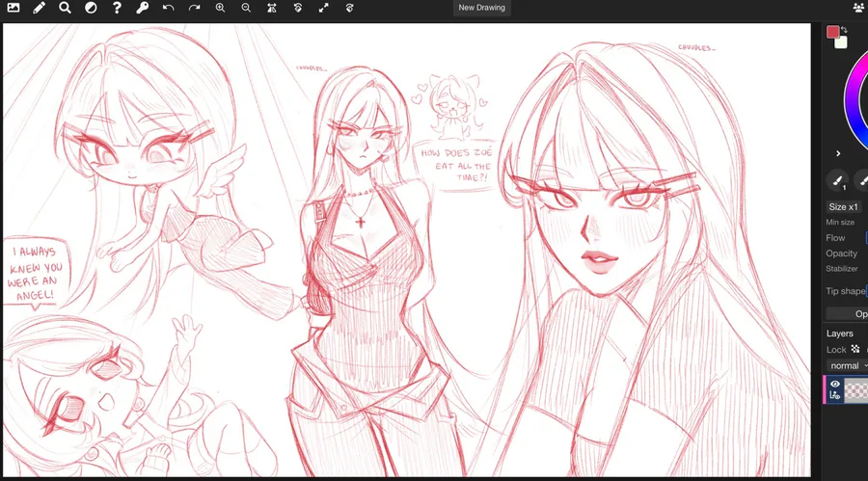Click on the hue color wheel ring
Viewport: 868px width, 481px height.
pos(853,102)
